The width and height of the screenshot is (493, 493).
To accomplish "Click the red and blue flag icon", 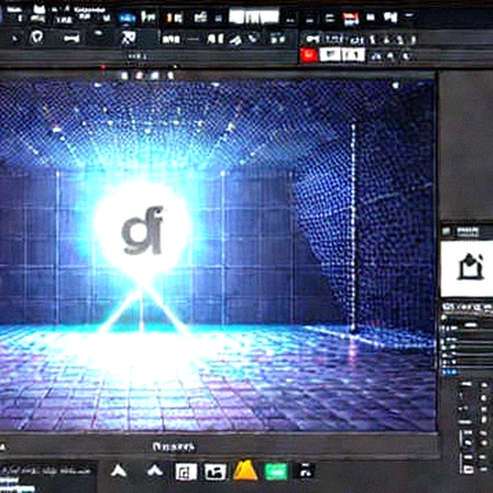I will [351, 19].
